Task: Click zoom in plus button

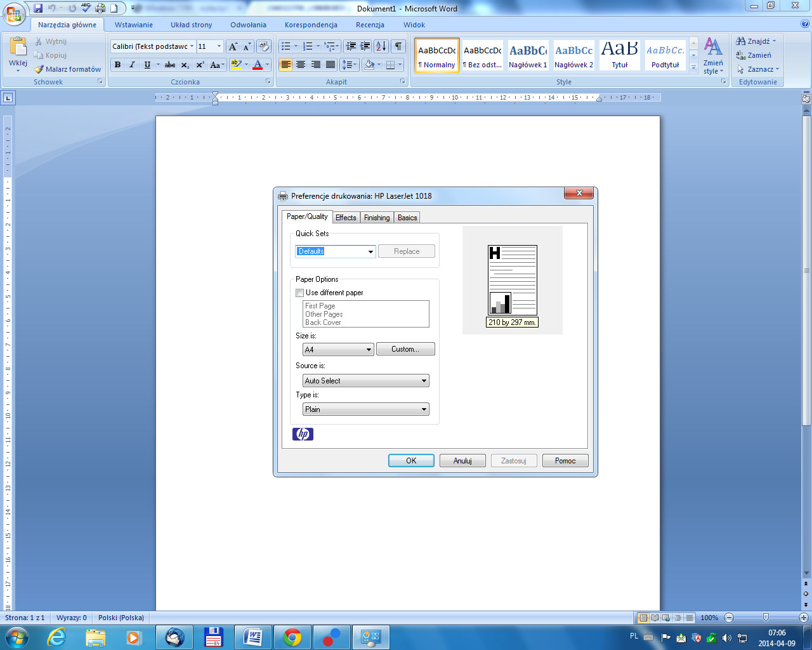Action: [803, 618]
